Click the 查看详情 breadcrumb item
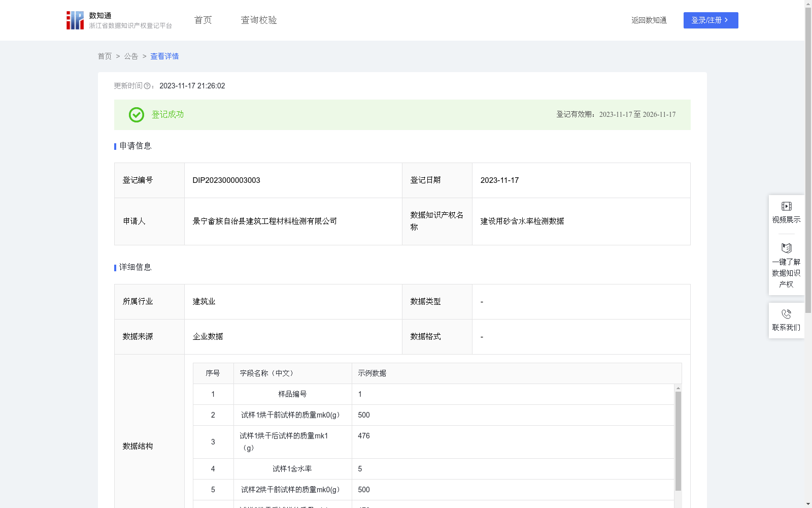Viewport: 812px width, 508px height. pos(164,56)
